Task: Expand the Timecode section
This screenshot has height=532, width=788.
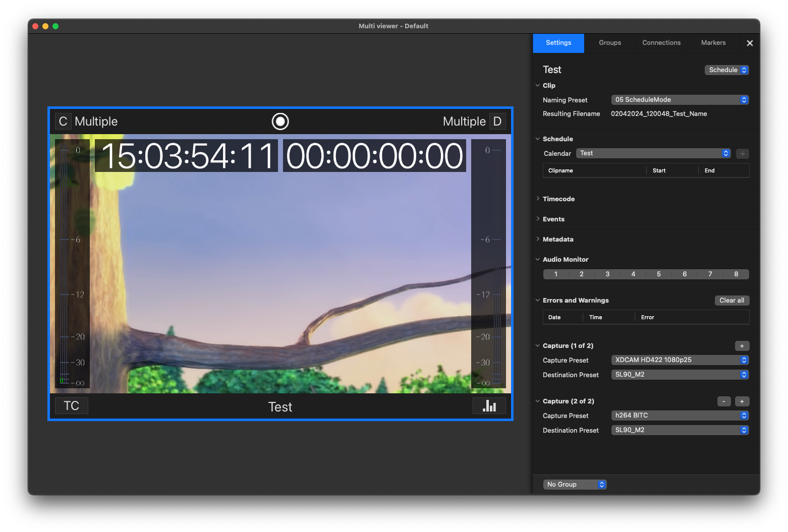Action: click(538, 199)
